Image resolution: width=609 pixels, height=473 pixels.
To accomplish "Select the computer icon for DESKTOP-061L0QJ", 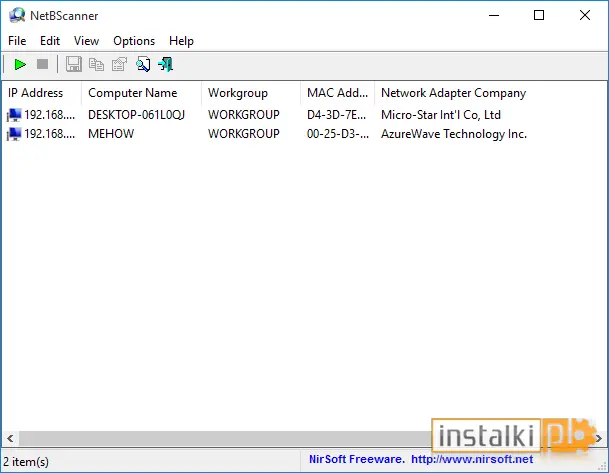I will [14, 115].
